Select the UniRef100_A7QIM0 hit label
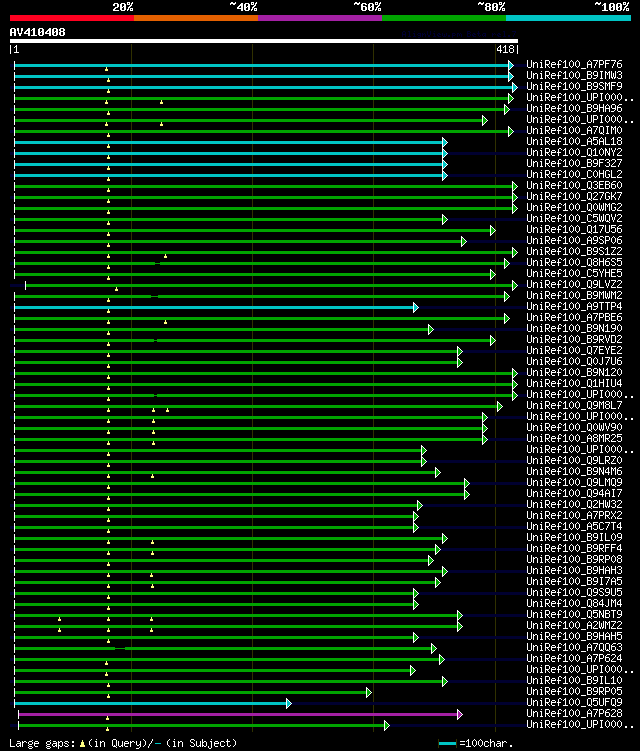This screenshot has width=640, height=751. (574, 130)
